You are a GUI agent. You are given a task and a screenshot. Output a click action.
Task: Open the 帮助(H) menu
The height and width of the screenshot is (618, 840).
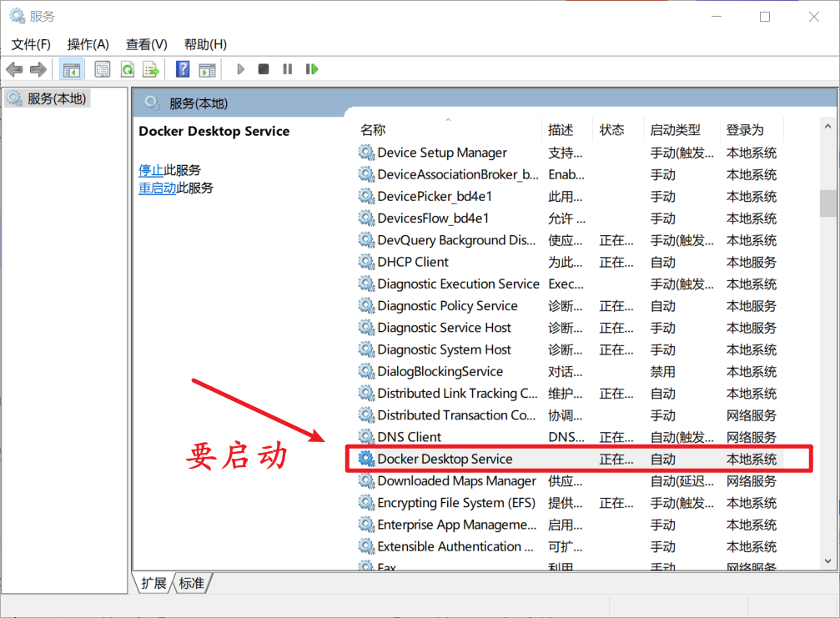tap(205, 44)
